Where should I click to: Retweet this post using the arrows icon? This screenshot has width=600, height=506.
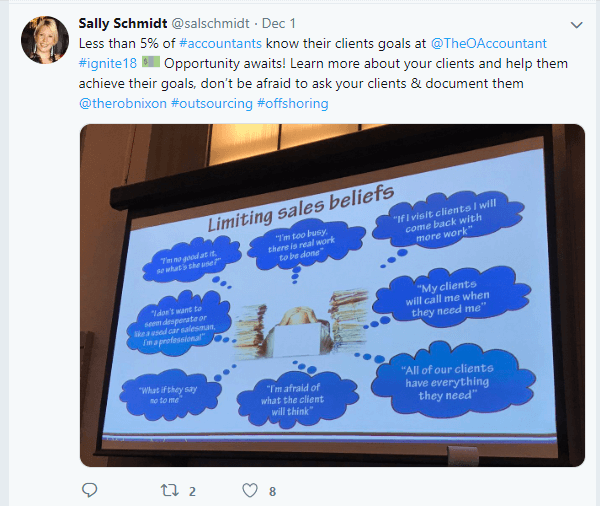(169, 490)
